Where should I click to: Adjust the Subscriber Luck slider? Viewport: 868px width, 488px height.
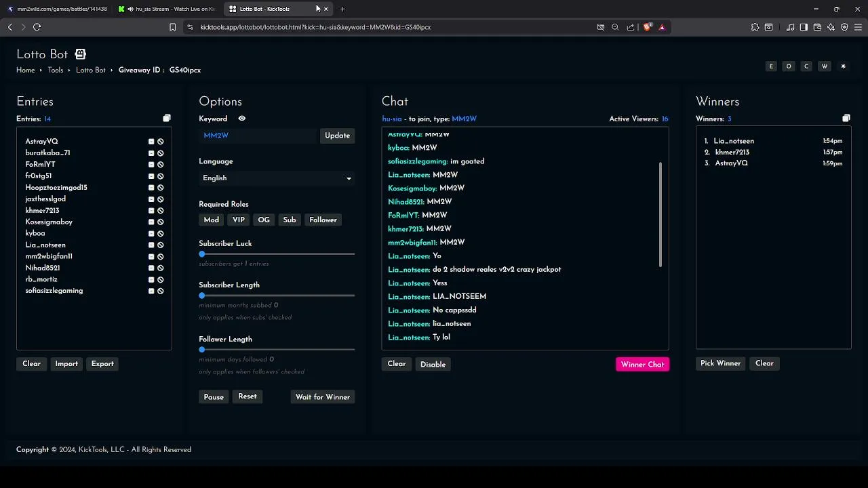coord(277,254)
